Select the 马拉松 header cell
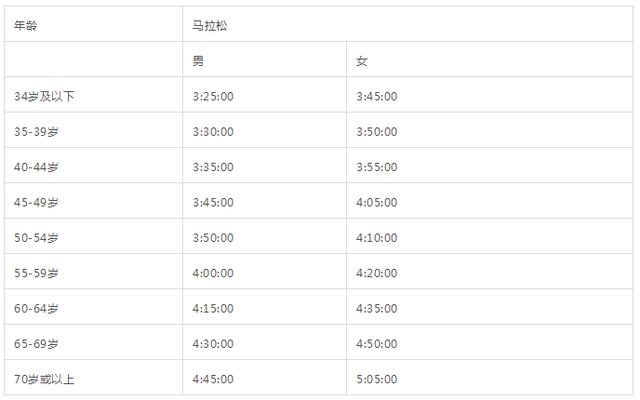The height and width of the screenshot is (400, 640). pyautogui.click(x=212, y=25)
